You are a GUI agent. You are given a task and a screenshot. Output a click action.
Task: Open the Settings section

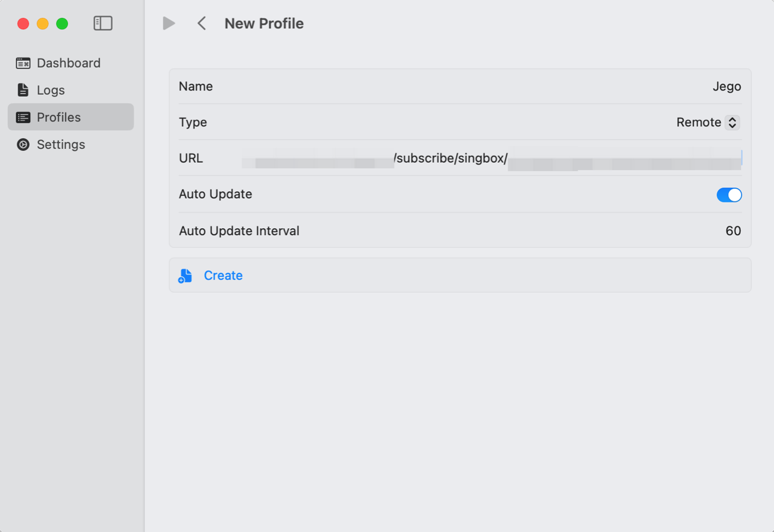point(61,145)
